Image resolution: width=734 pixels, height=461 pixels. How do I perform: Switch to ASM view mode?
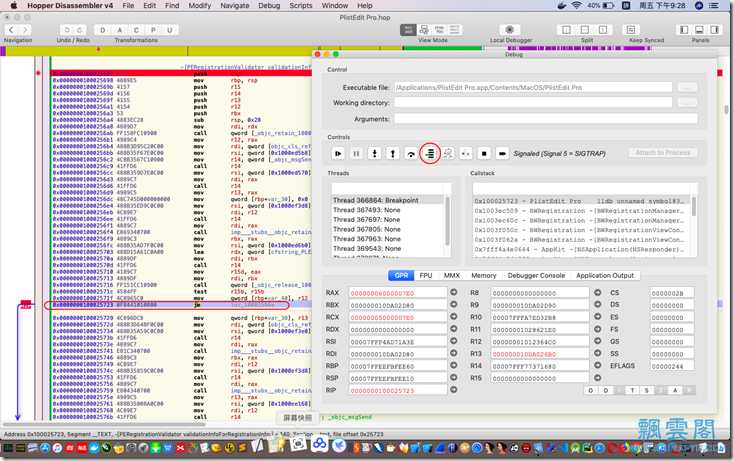pyautogui.click(x=408, y=29)
